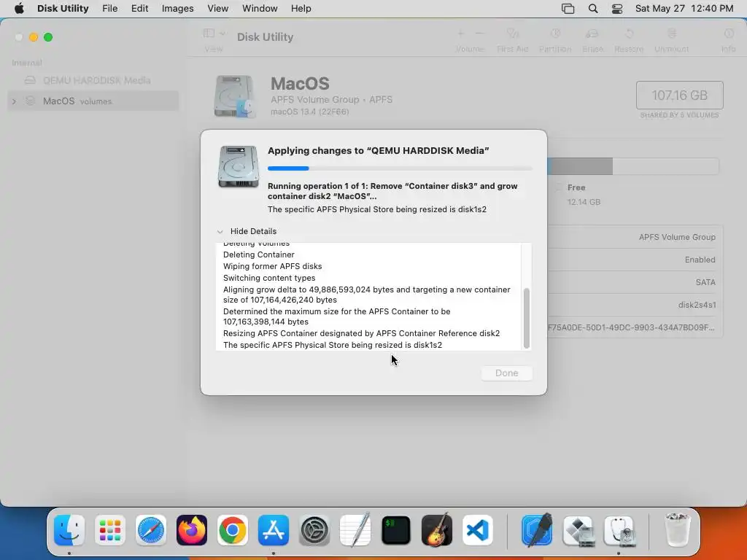747x560 pixels.
Task: Select QEMU HARDDISK Media in sidebar
Action: coord(93,80)
